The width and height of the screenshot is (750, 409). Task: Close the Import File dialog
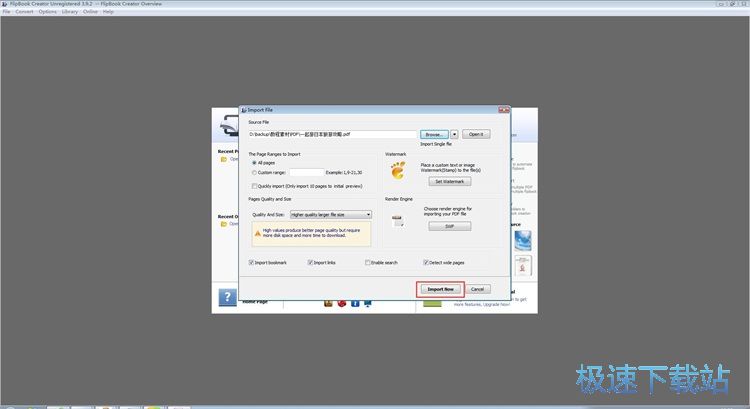[504, 110]
